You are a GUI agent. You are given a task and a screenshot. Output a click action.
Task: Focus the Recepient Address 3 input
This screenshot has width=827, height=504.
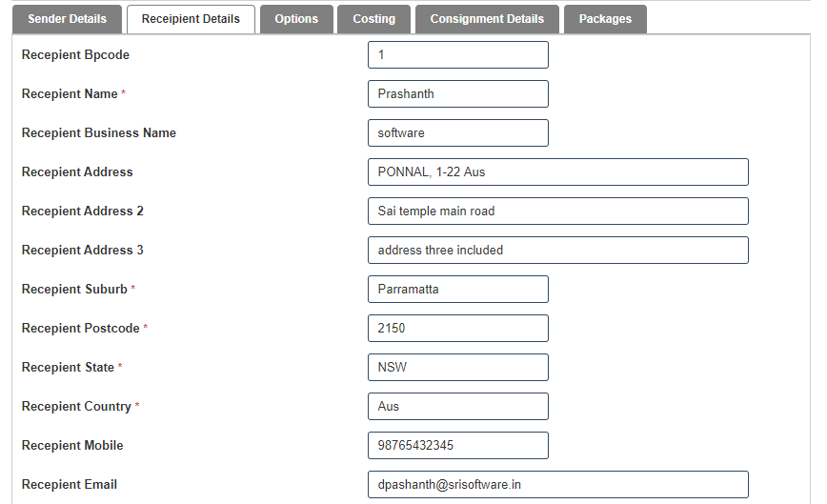coord(557,251)
